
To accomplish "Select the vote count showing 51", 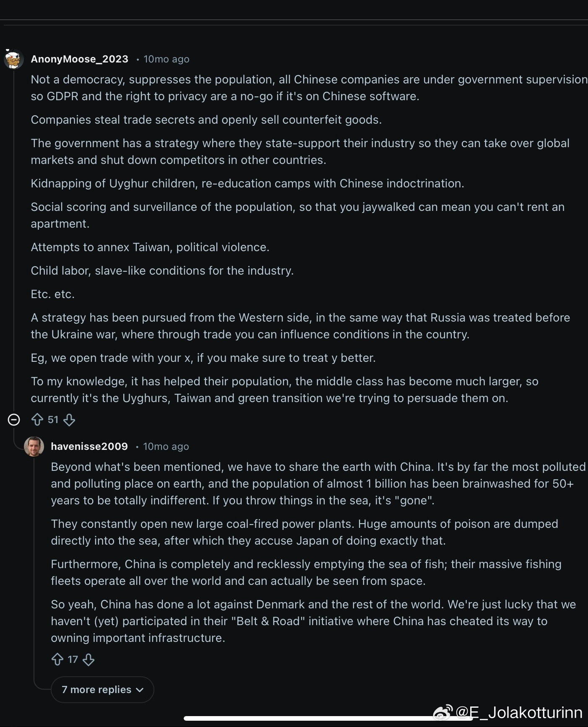I will 52,420.
